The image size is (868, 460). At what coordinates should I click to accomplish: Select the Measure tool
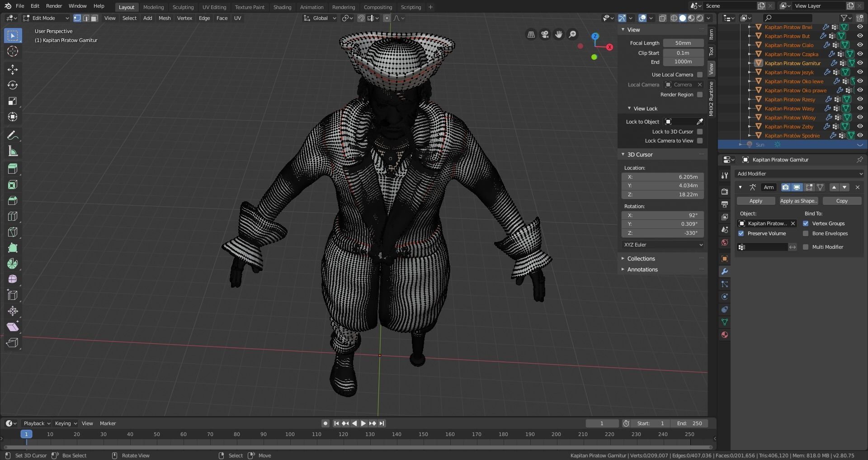(x=13, y=152)
